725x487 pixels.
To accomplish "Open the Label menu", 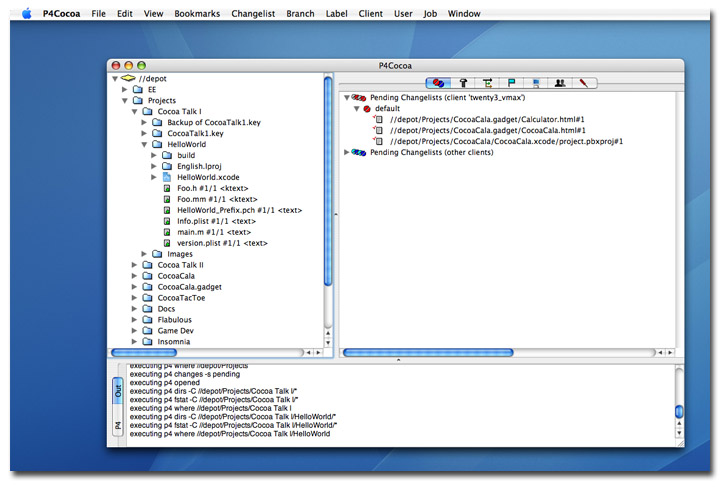I will click(336, 14).
